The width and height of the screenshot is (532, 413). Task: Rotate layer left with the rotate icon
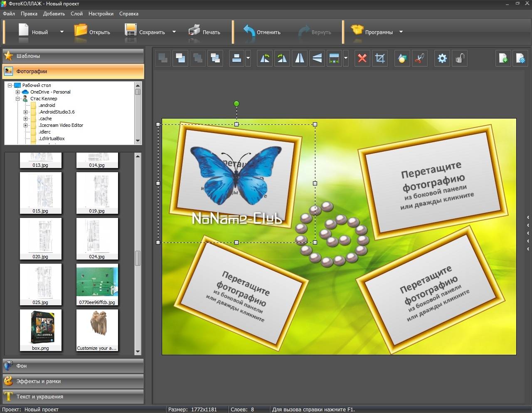click(265, 58)
